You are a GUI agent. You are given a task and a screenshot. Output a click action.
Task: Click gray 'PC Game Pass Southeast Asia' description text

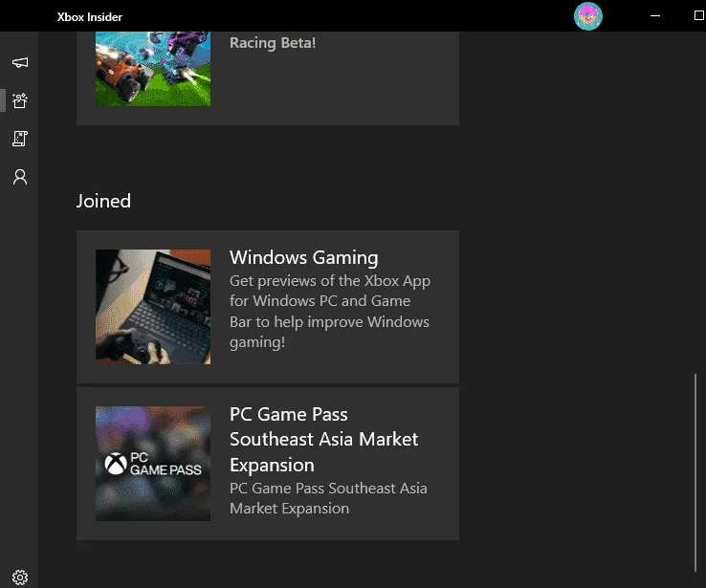328,498
